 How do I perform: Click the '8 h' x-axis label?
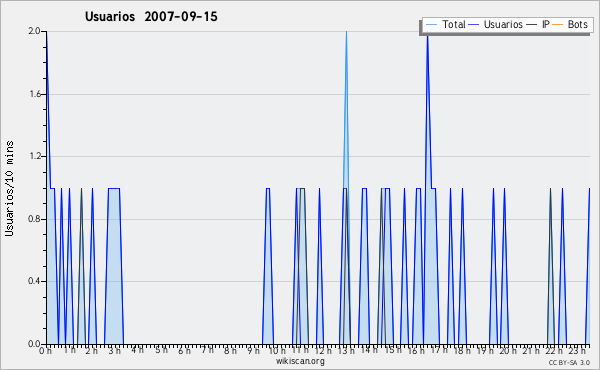230,350
